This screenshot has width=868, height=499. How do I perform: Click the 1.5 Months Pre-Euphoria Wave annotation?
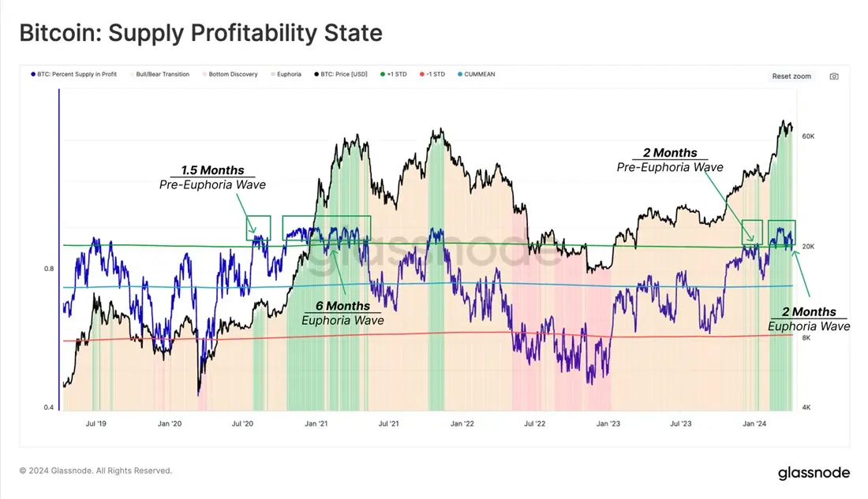(212, 177)
